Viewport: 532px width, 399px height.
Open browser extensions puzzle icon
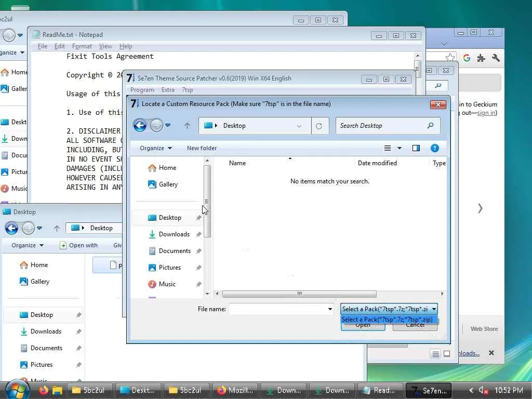click(x=481, y=58)
